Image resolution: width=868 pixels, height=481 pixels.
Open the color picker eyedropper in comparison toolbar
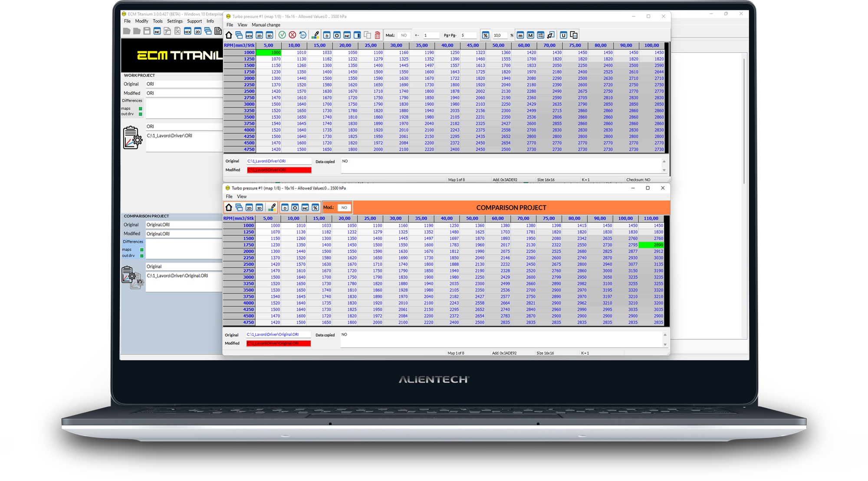pyautogui.click(x=272, y=208)
